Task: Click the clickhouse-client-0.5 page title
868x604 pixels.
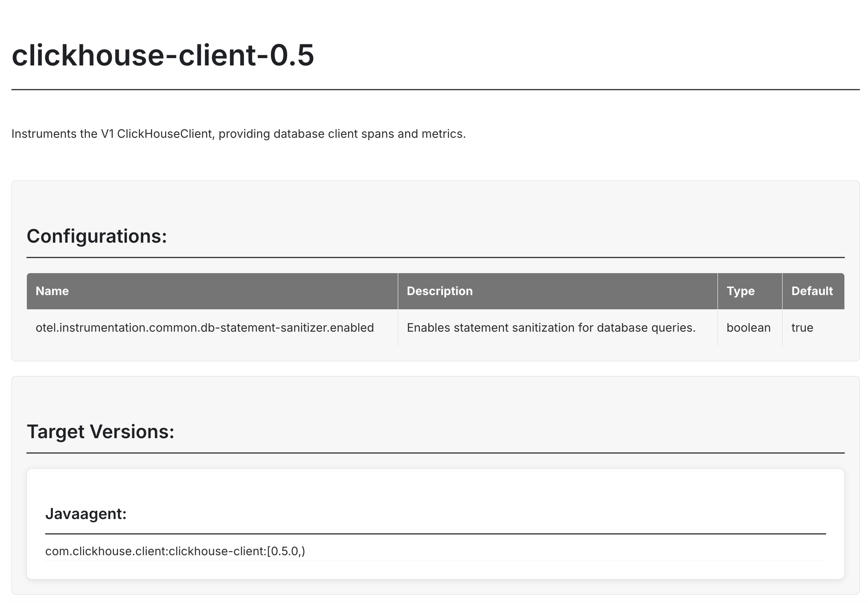Action: pyautogui.click(x=163, y=55)
